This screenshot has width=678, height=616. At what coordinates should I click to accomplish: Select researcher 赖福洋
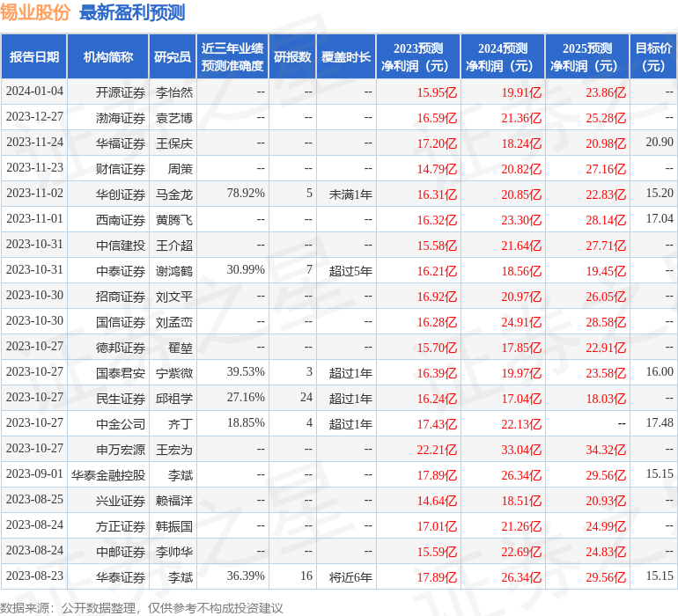pos(173,501)
